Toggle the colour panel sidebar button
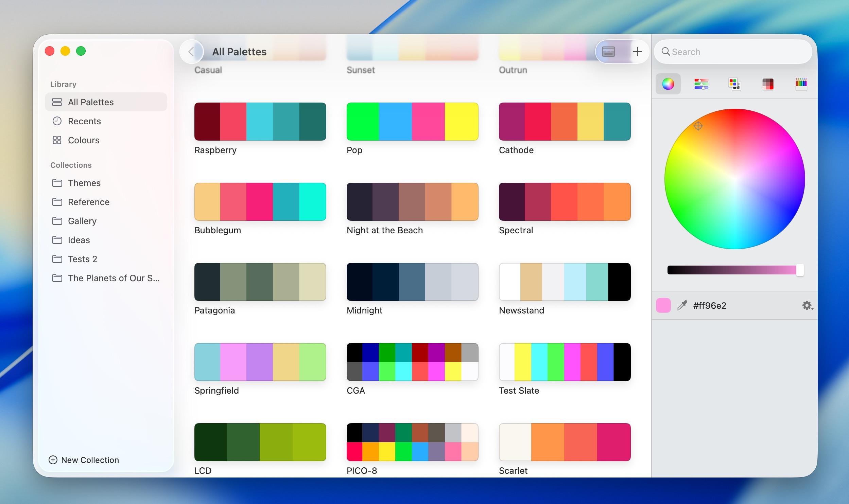 (608, 52)
